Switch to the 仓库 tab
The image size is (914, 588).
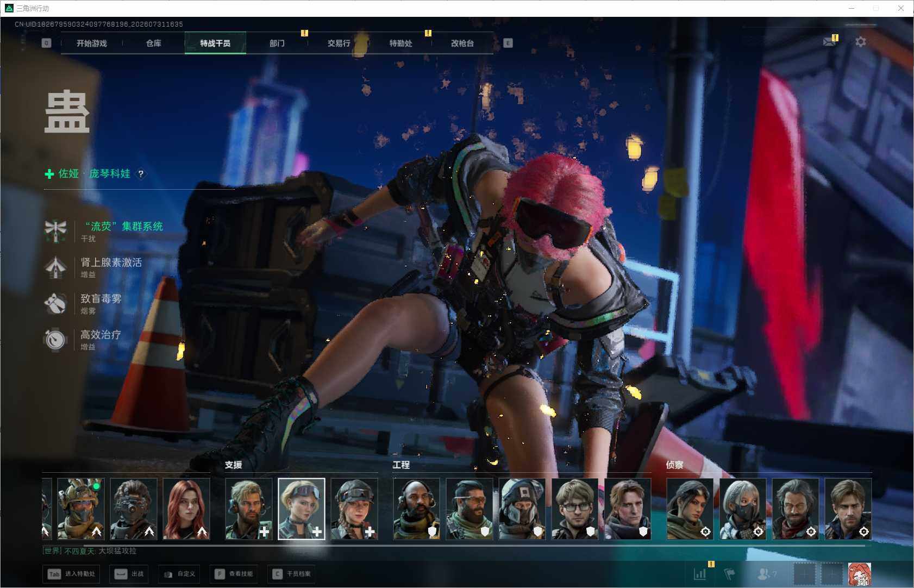(x=154, y=43)
